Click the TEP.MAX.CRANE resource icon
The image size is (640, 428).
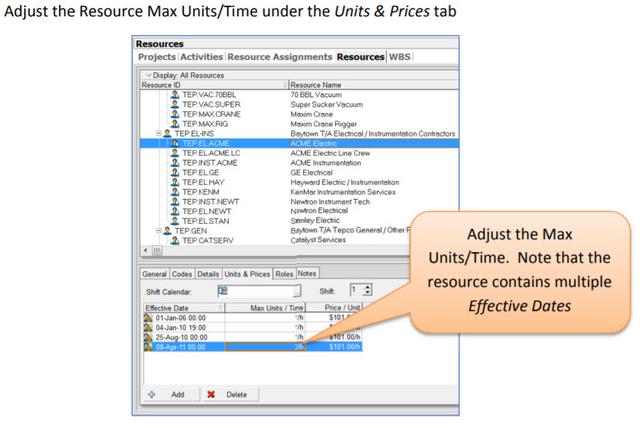click(175, 114)
